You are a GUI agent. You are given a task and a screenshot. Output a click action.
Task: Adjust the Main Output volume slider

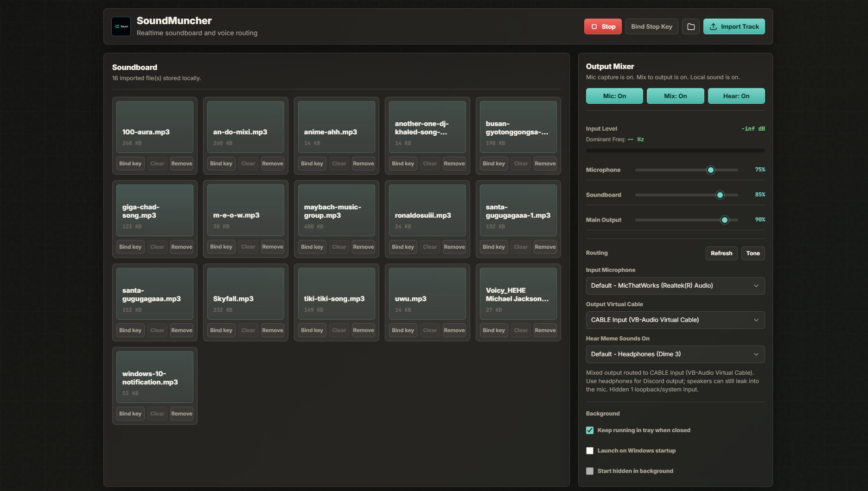click(686, 220)
